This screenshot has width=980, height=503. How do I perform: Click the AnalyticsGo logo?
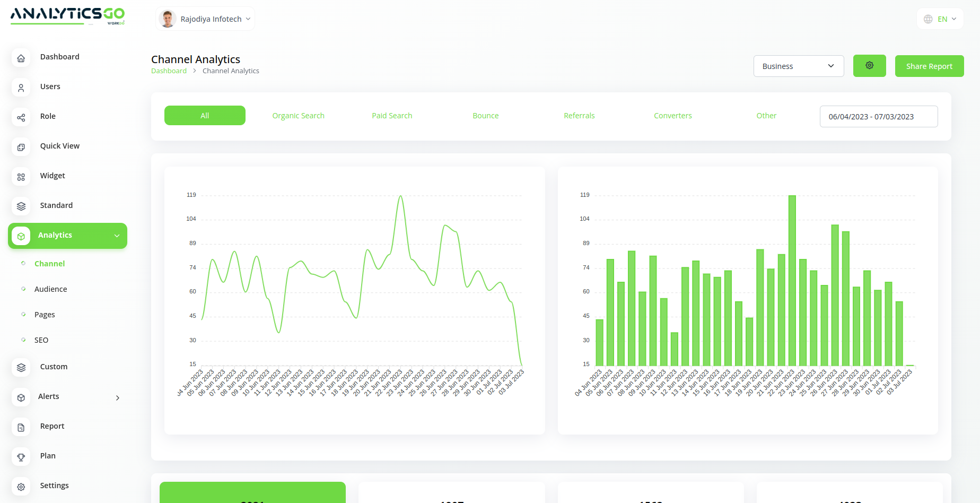(67, 15)
